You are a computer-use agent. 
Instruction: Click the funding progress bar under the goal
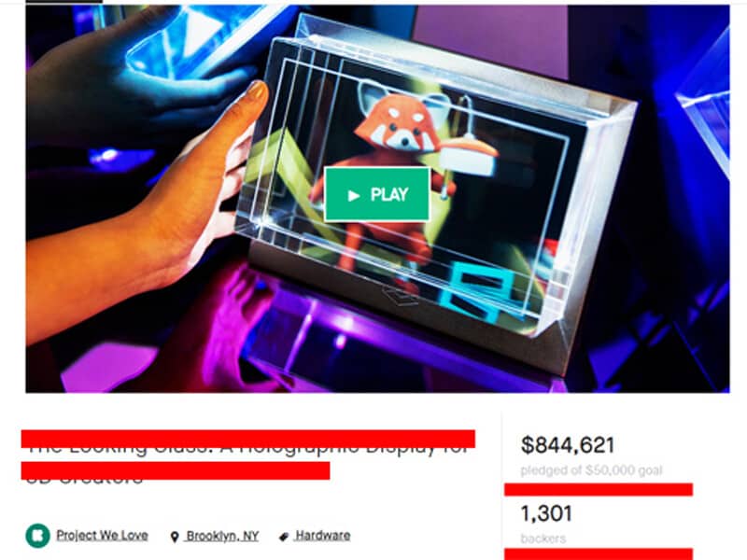599,489
